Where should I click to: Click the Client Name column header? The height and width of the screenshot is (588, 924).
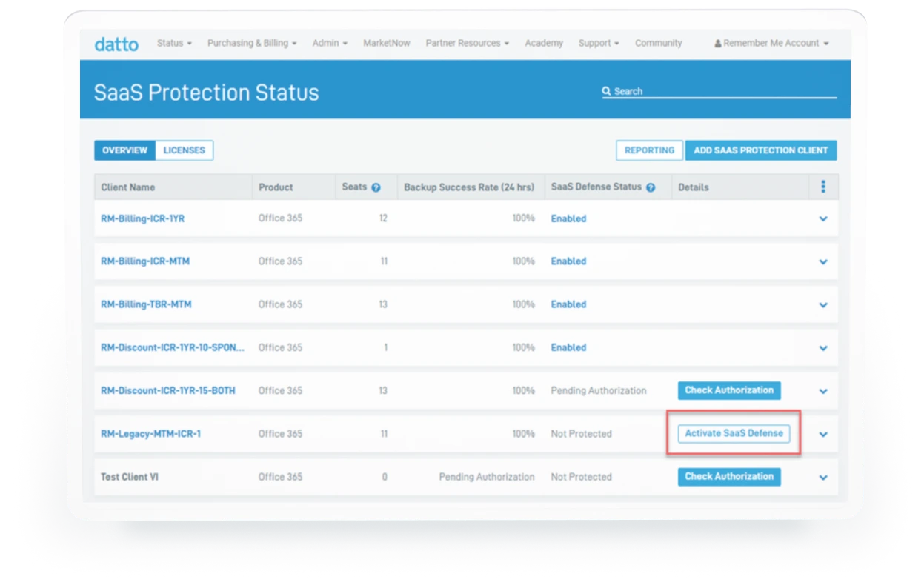tap(128, 187)
